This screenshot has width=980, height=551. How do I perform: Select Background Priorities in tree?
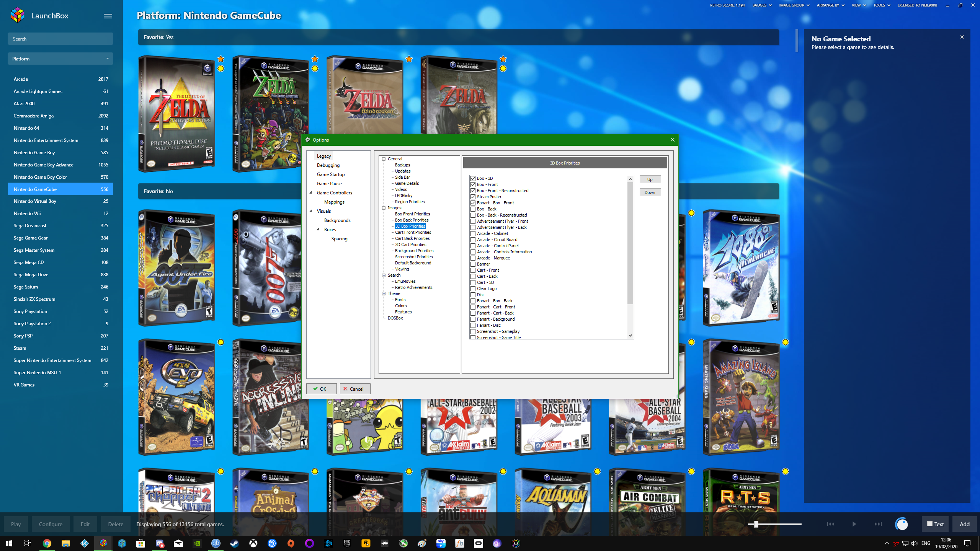click(414, 251)
